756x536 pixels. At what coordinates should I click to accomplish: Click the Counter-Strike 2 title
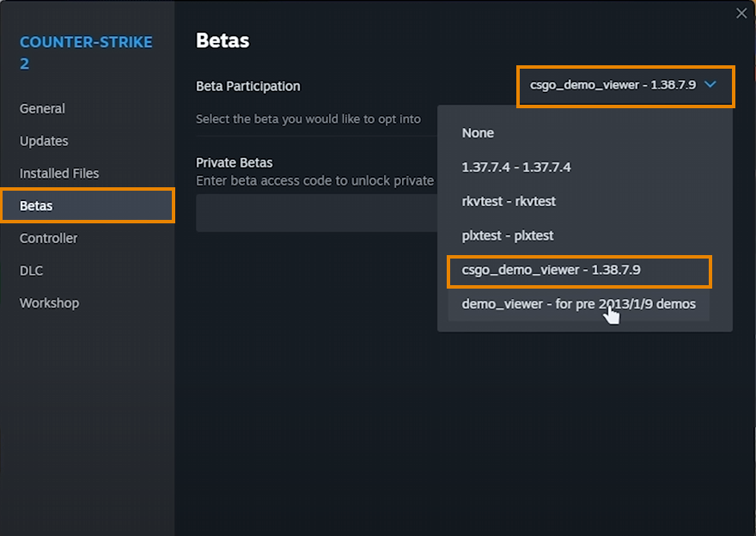click(x=86, y=52)
